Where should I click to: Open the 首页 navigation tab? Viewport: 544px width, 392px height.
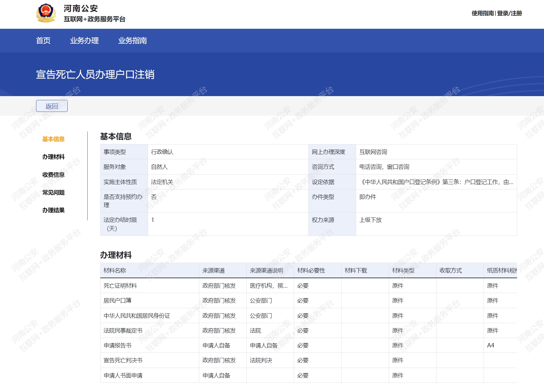(43, 41)
